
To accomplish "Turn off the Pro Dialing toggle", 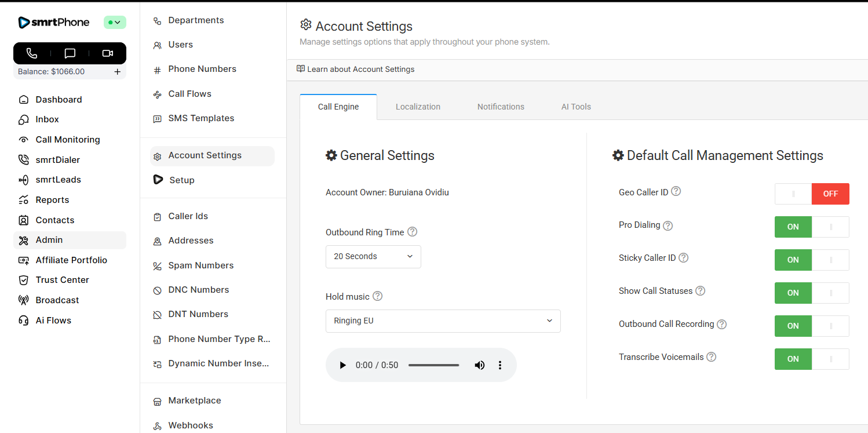I will [812, 227].
